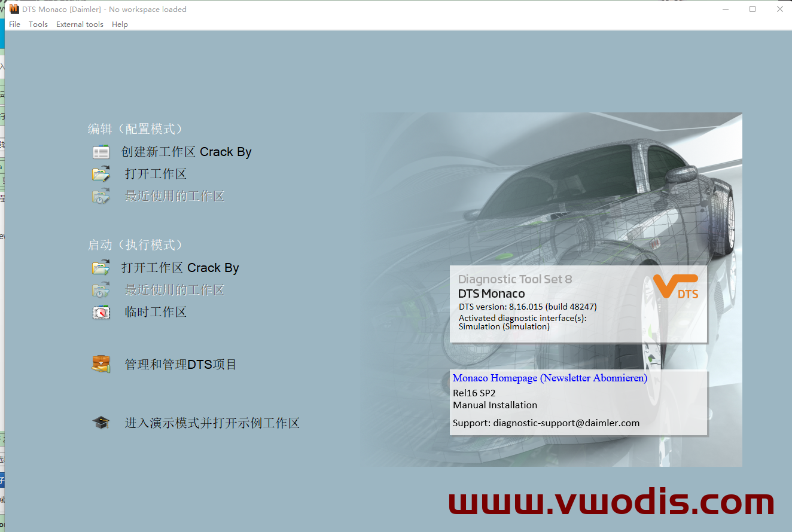
Task: Click the temporary workspace clock icon
Action: 101,312
